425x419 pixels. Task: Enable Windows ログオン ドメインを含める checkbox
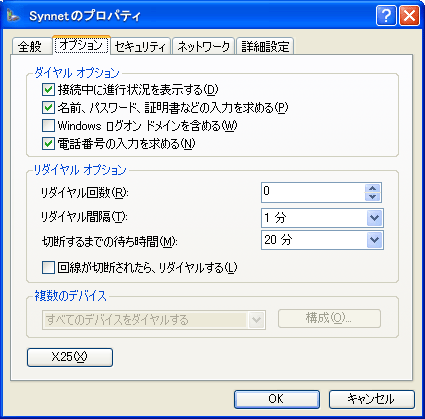point(48,126)
